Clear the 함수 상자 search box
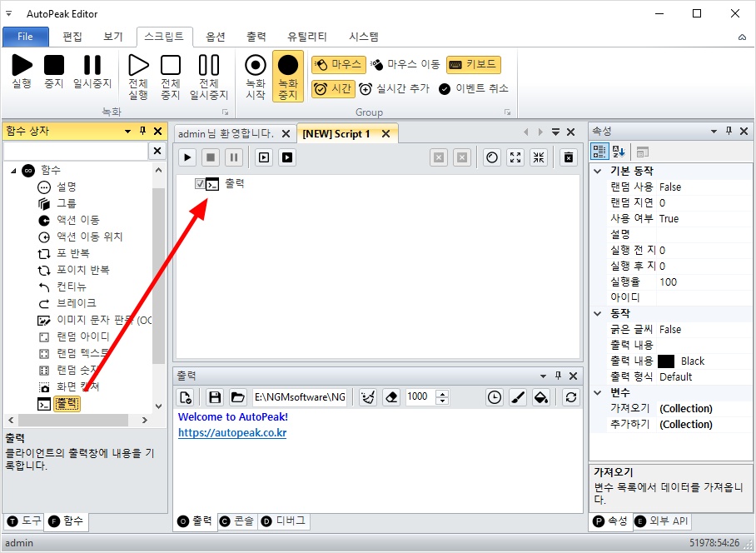Screen dimensions: 756x553 coord(157,151)
